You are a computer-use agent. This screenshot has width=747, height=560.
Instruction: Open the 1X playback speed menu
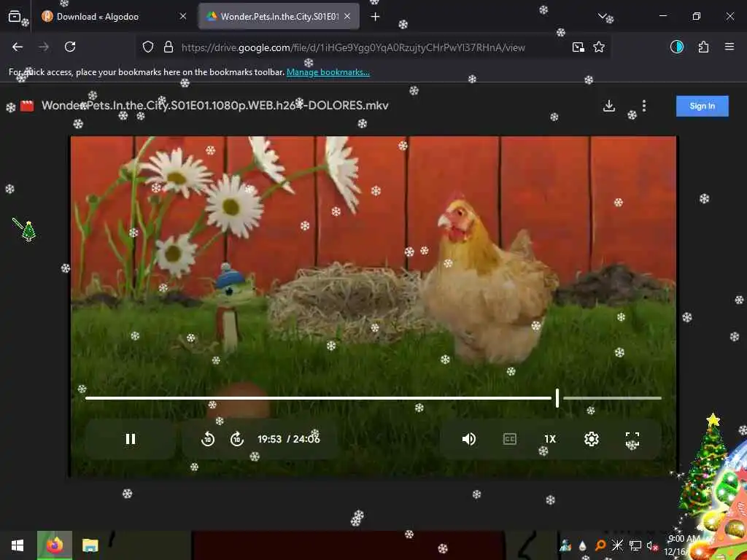[x=550, y=439]
